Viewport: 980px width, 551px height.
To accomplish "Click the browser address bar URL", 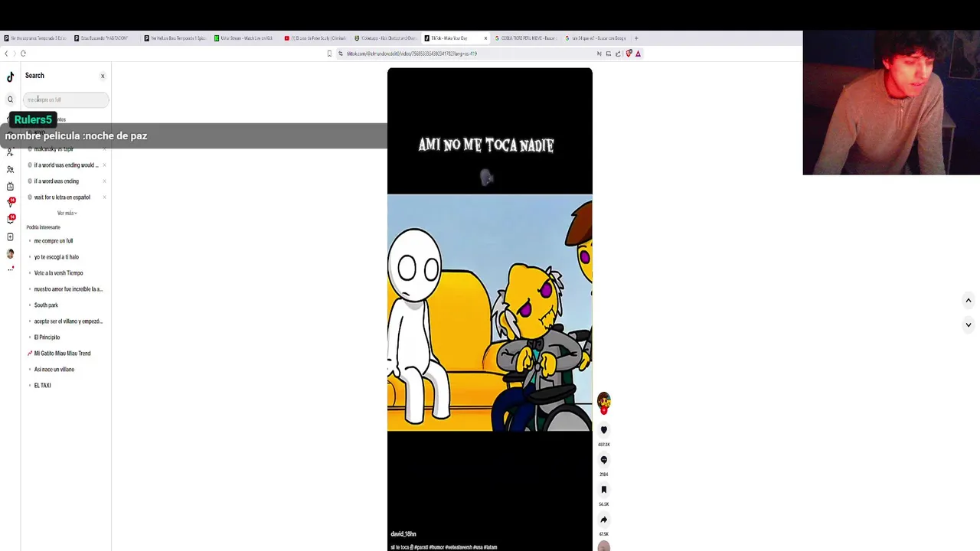I will [411, 54].
